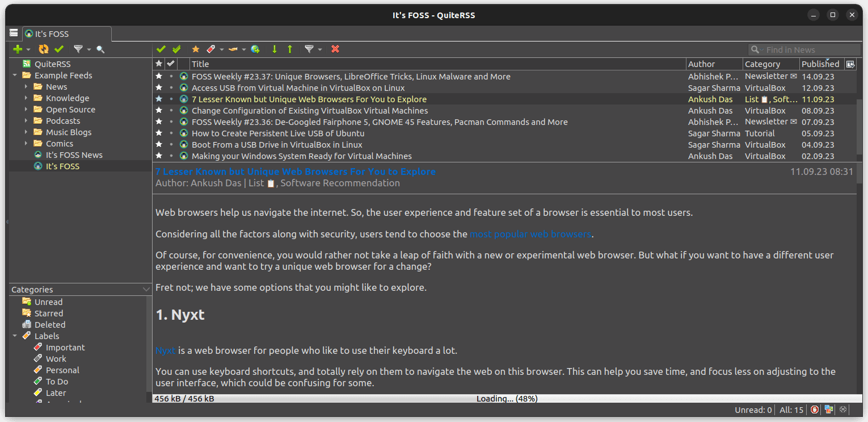Click the column chooser icon after Published
Viewport: 868px width, 422px height.
coord(850,64)
